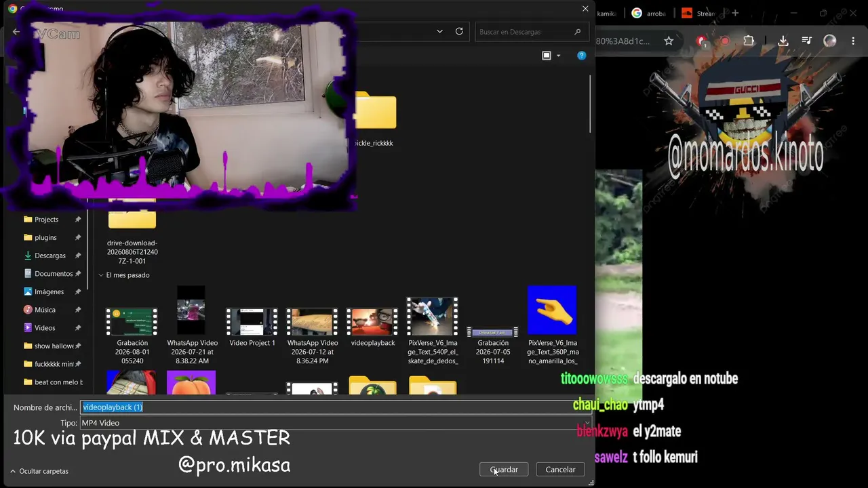Open Chrome's downloads icon
This screenshot has height=488, width=868.
pos(783,41)
